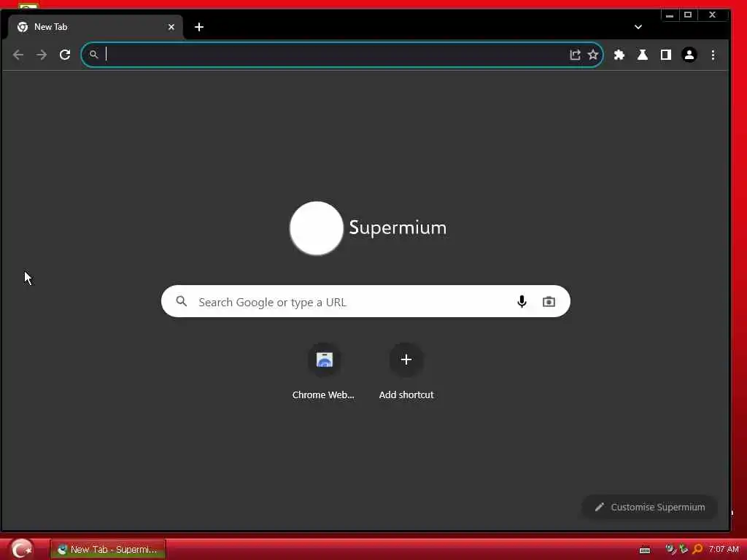This screenshot has height=560, width=747.
Task: Toggle the side panel icon
Action: click(x=665, y=55)
